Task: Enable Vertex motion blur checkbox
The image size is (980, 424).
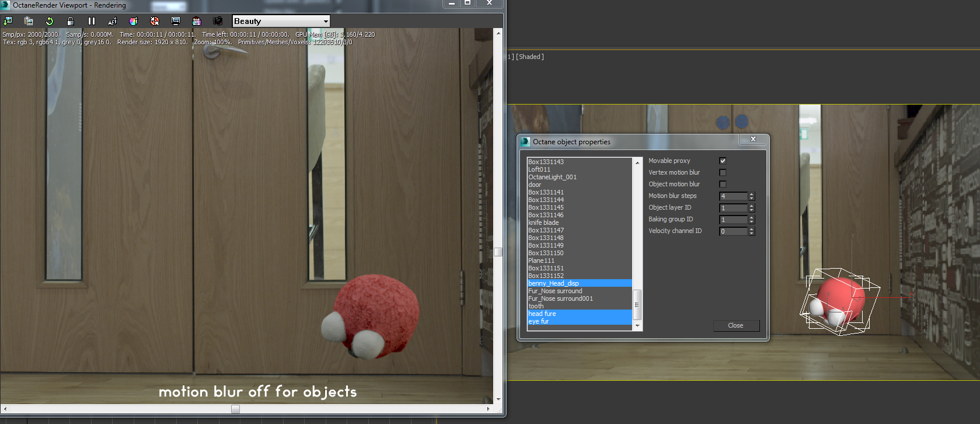Action: click(x=723, y=172)
